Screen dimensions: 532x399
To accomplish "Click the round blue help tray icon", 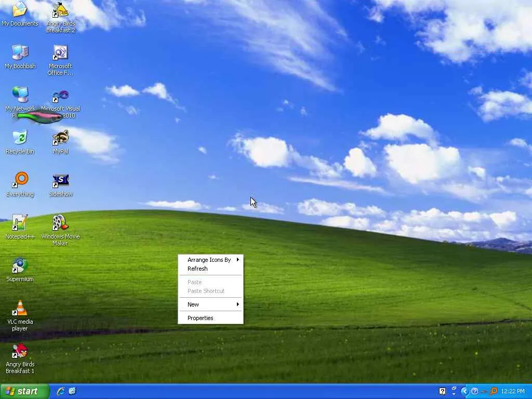I will 475,391.
